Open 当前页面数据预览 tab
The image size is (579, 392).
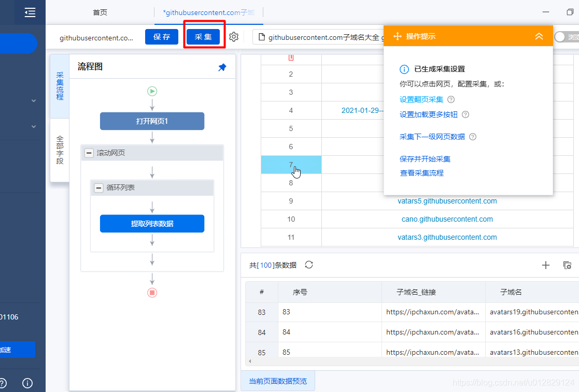pos(278,381)
